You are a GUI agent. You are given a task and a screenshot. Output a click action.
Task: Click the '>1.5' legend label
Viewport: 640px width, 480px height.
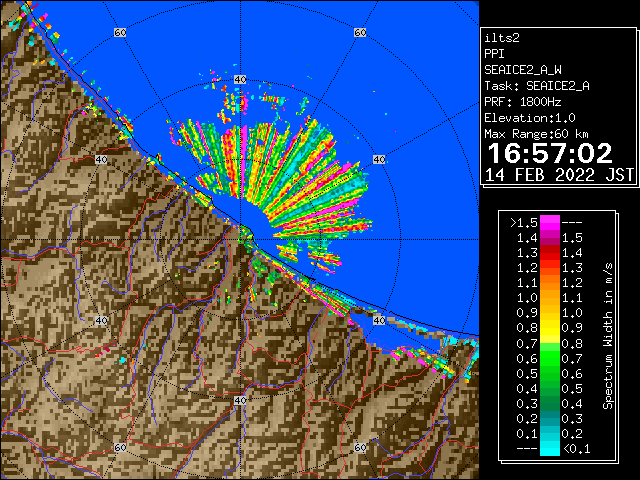point(524,223)
